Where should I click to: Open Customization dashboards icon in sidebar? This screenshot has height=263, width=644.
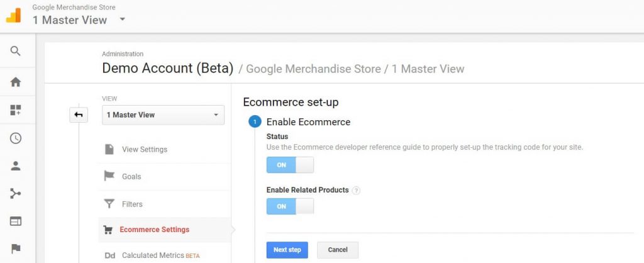(15, 109)
